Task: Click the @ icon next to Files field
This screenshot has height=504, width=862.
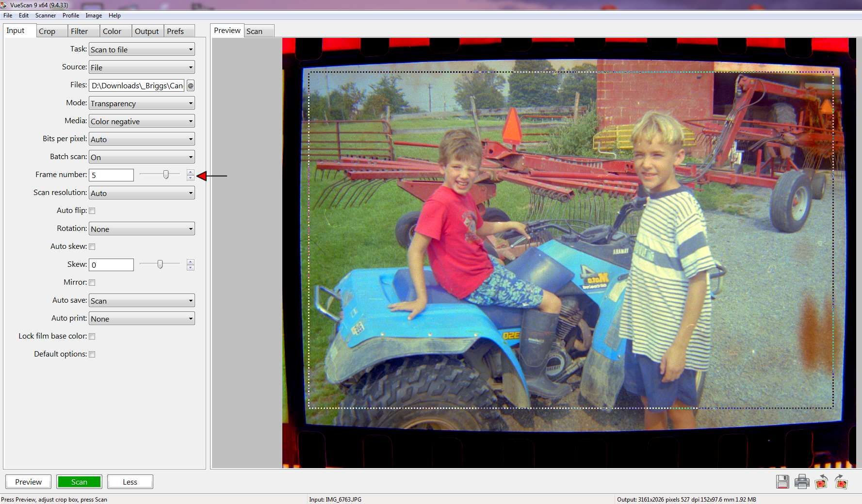Action: tap(190, 85)
